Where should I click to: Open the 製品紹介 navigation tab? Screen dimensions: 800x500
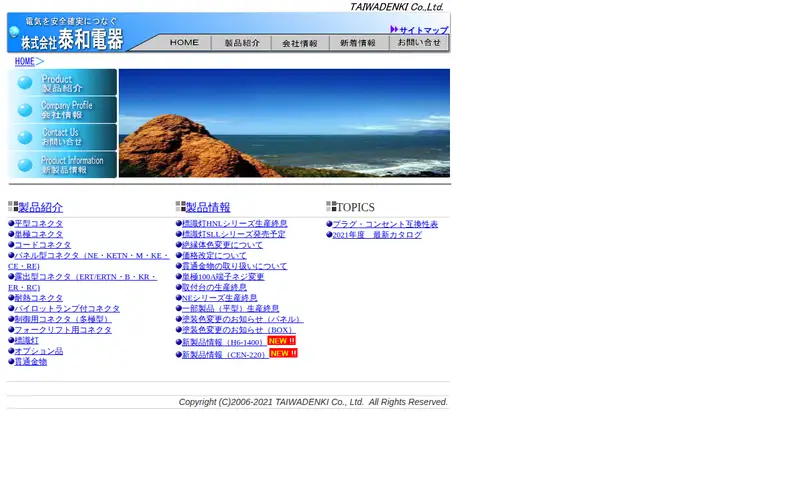point(242,43)
